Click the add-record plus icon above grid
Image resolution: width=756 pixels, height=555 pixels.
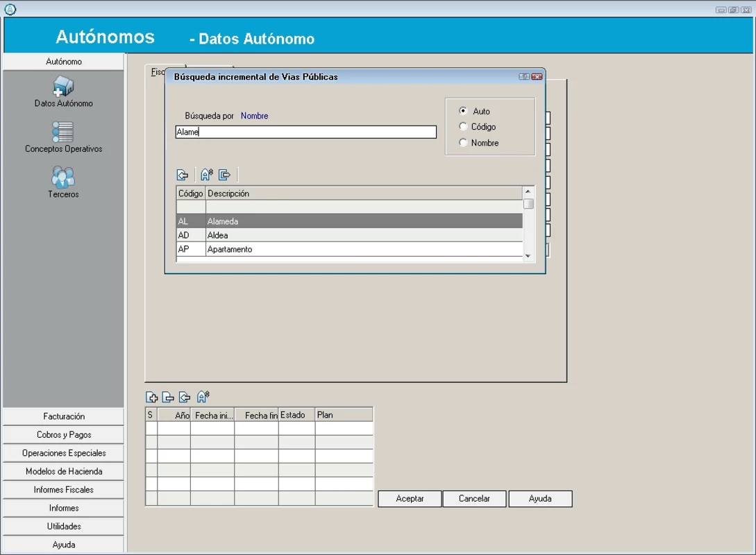tap(152, 397)
